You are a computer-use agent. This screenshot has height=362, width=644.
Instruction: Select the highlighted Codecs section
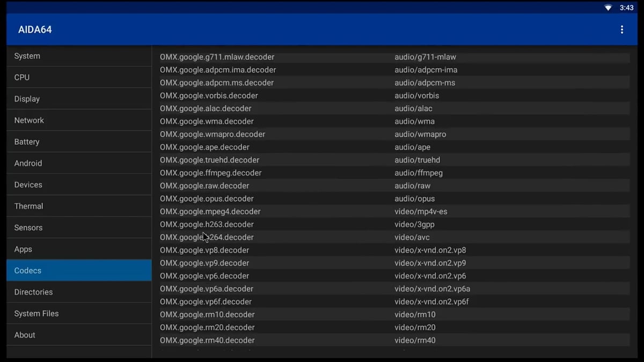(x=79, y=270)
